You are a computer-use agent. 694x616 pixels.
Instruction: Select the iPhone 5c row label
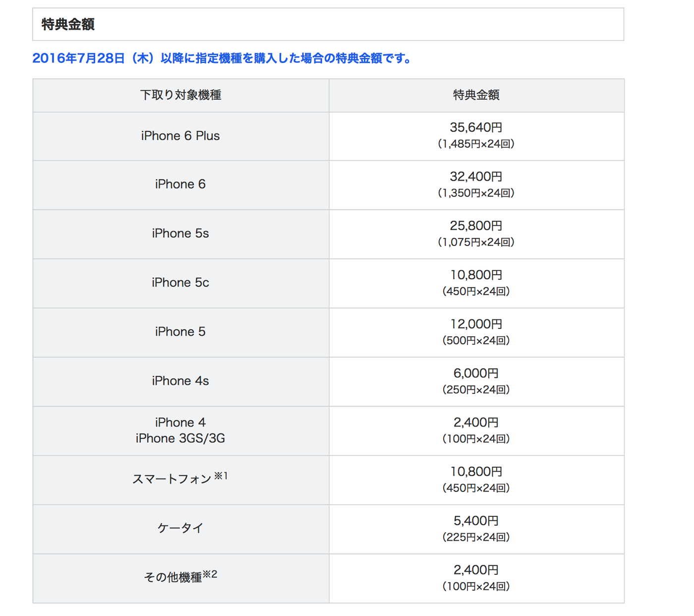coord(180,283)
